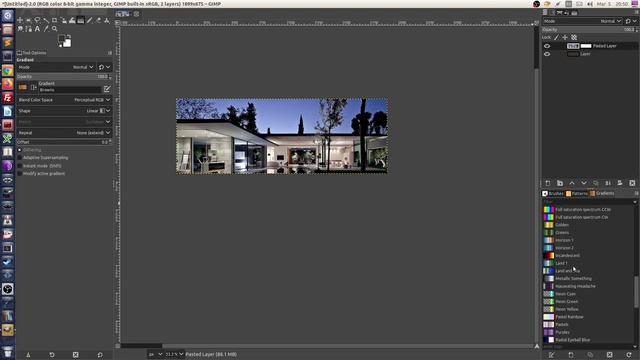The width and height of the screenshot is (640, 360).
Task: Open the gradient editor edit icon
Action: click(107, 89)
